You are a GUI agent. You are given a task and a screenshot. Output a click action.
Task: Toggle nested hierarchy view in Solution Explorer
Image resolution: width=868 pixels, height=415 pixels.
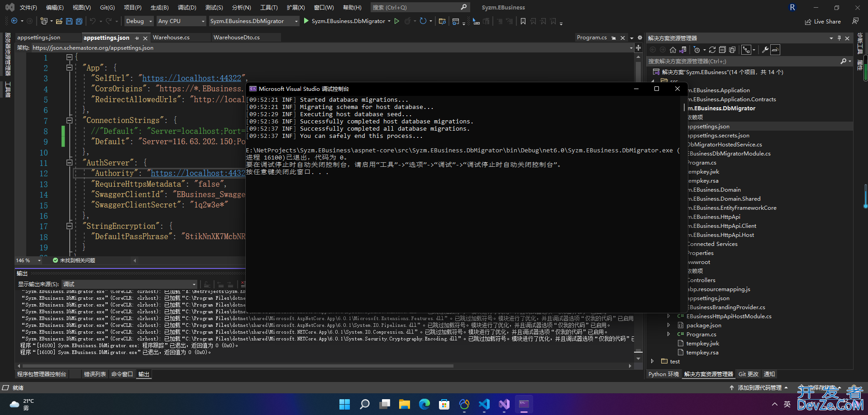tap(746, 50)
